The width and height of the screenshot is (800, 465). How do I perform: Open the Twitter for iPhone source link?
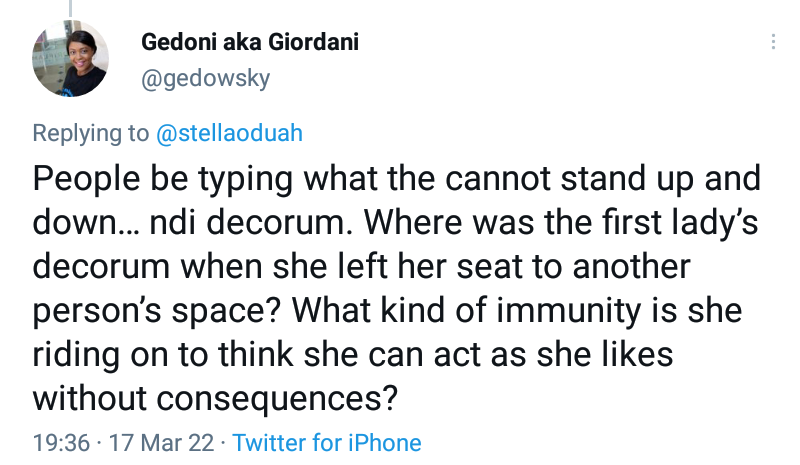click(327, 442)
